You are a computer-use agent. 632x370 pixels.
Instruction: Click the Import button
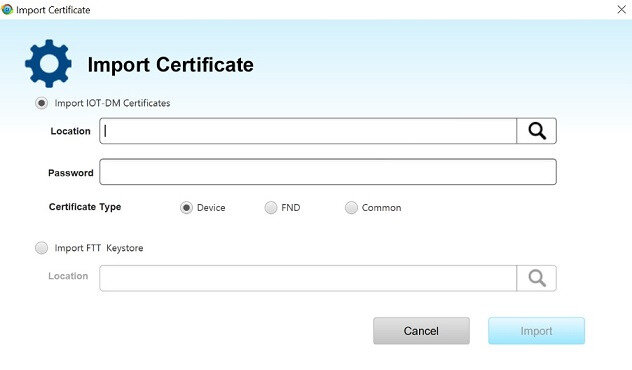536,331
